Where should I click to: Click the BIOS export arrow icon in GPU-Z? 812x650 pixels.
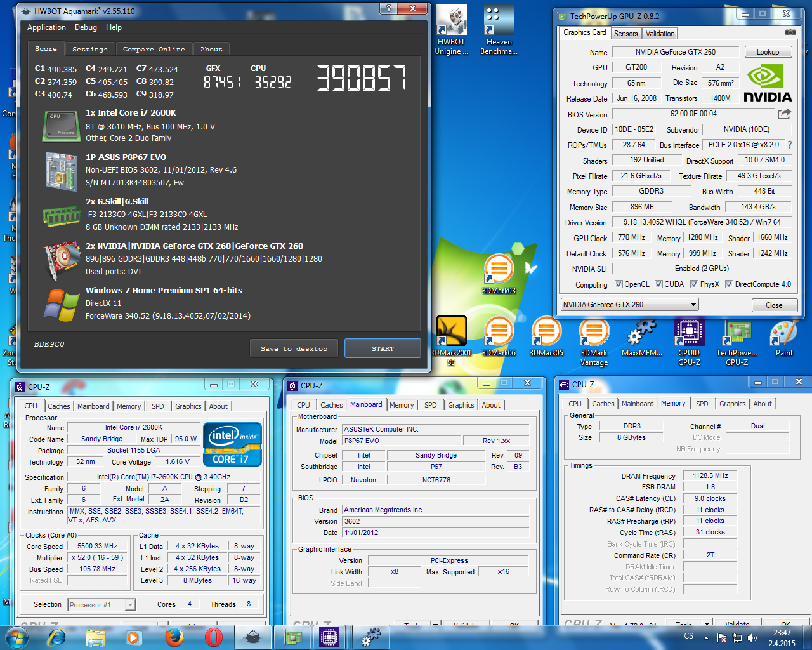tap(785, 114)
